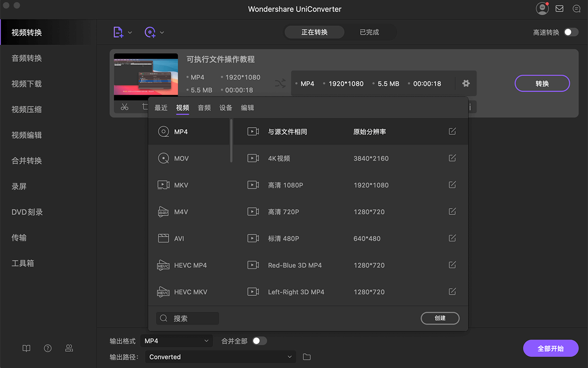Select the 音频 format tab
588x368 pixels.
(x=204, y=108)
